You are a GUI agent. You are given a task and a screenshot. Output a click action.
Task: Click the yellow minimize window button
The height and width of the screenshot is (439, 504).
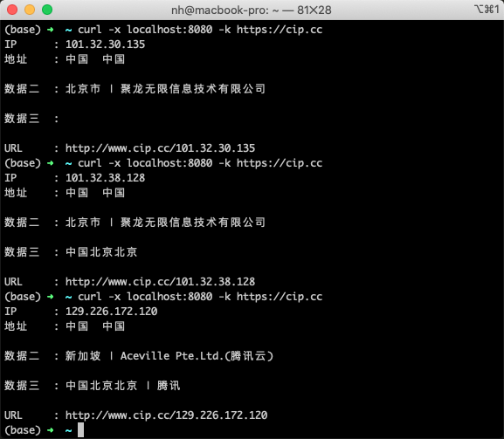(x=30, y=10)
